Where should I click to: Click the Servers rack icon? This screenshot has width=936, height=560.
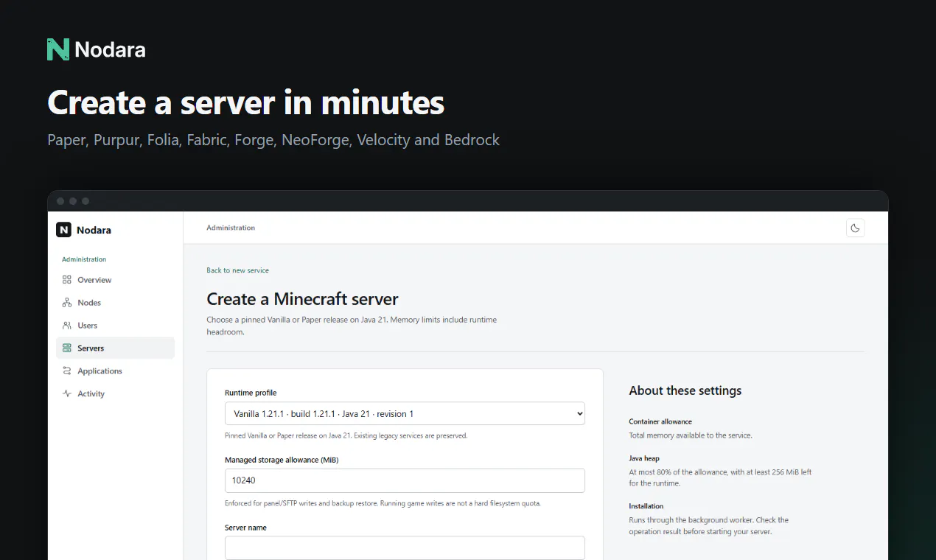point(67,349)
